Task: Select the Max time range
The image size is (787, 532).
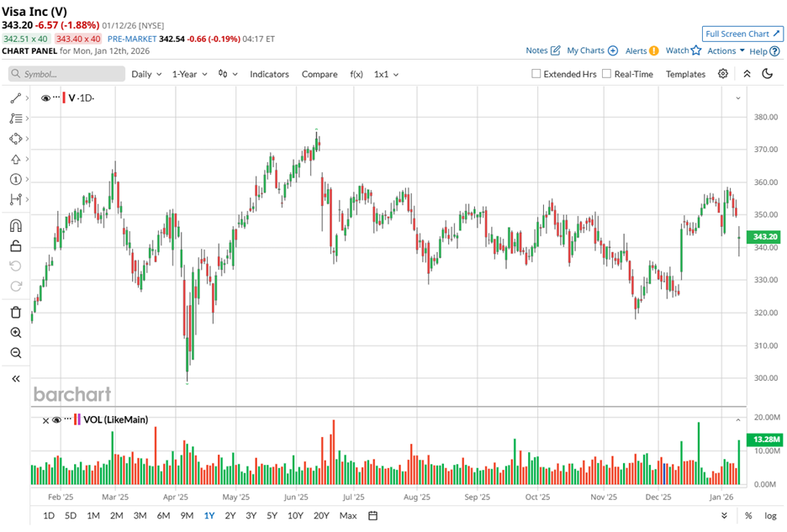Action: click(x=348, y=515)
